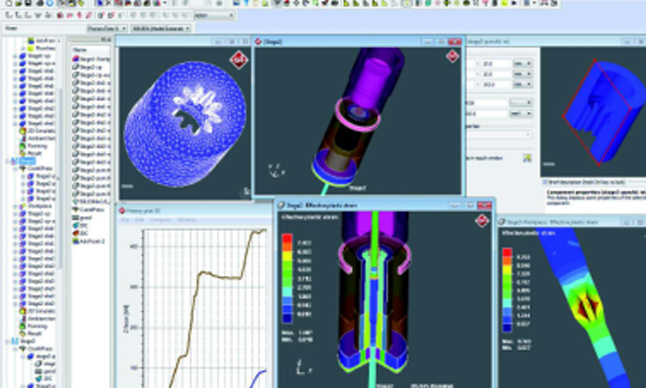The image size is (646, 388).
Task: Click the red diamond logo in mesh viewport
Action: [x=239, y=60]
